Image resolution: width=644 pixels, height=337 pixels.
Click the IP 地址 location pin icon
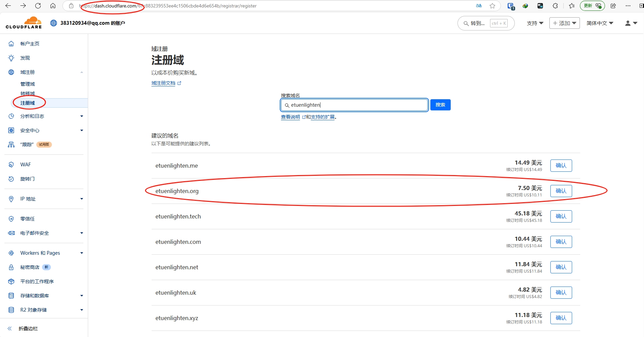coord(11,199)
